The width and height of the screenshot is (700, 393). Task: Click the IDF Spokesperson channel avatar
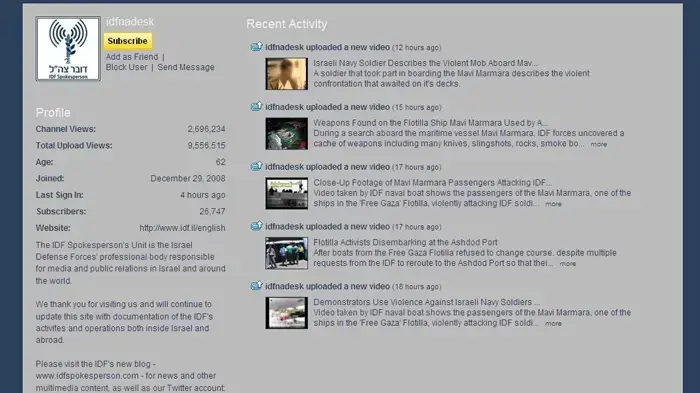68,49
